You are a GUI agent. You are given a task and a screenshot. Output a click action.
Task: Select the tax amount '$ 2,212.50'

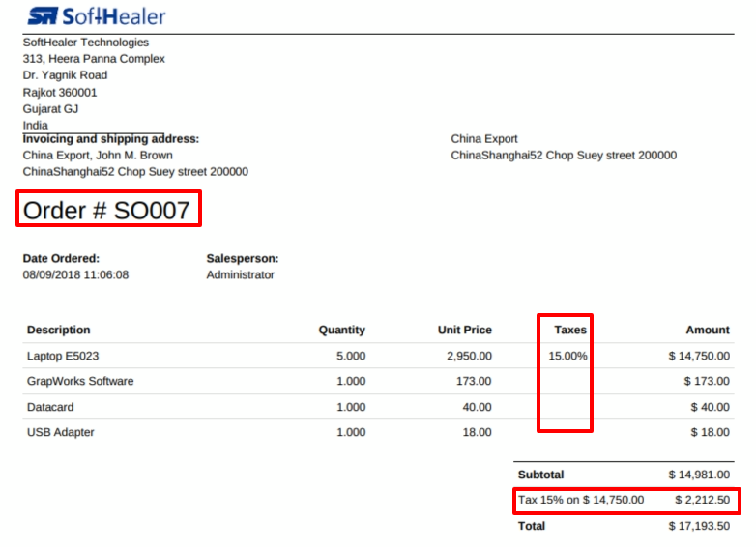click(x=703, y=500)
